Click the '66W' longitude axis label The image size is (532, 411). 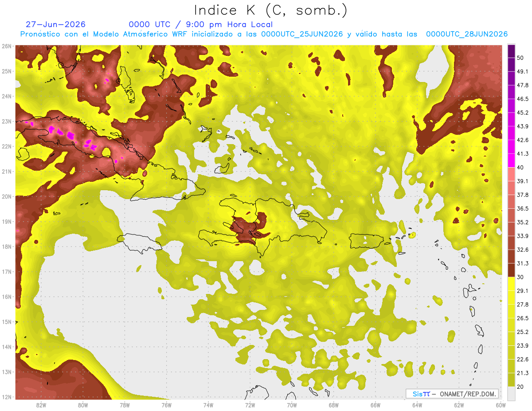coord(376,405)
